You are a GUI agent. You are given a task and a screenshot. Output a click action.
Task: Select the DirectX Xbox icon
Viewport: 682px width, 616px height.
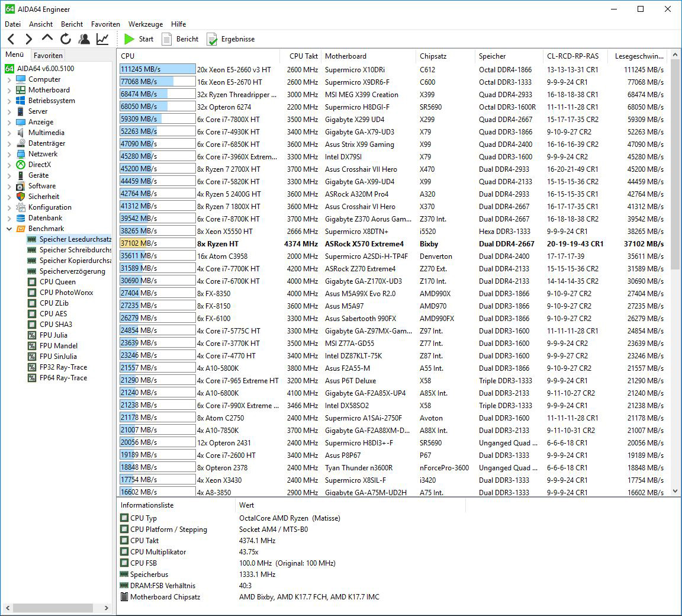pos(21,165)
